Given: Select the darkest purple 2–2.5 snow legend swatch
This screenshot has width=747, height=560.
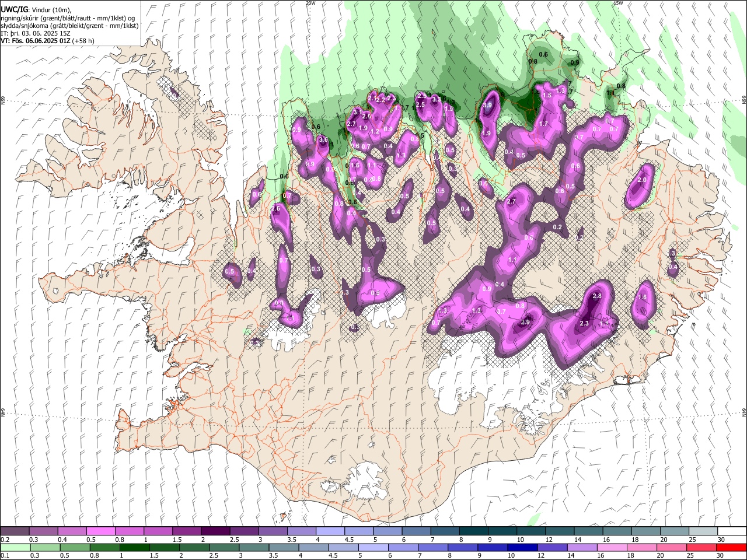Looking at the screenshot, I should click(215, 531).
